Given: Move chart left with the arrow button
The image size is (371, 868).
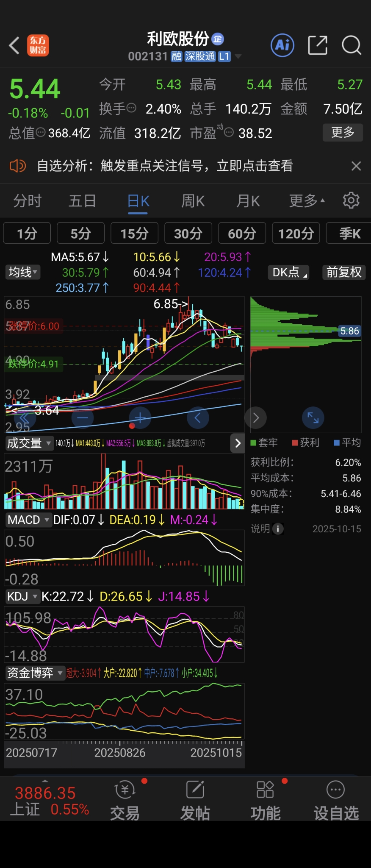Looking at the screenshot, I should pyautogui.click(x=198, y=418).
